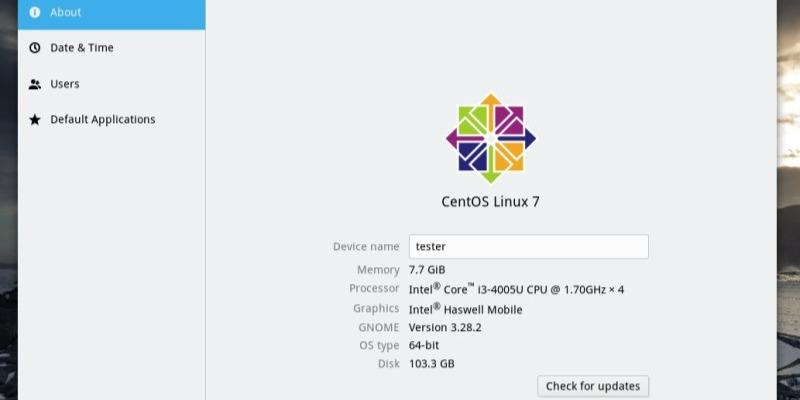Click the clock icon beside Date & Time
The height and width of the screenshot is (400, 800).
[x=35, y=48]
